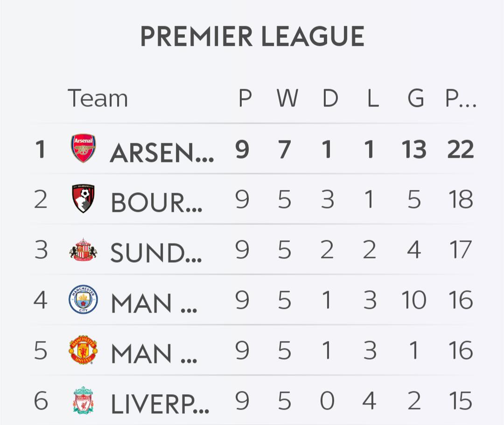The image size is (504, 425).
Task: Select the Sunderland team name
Action: click(156, 252)
